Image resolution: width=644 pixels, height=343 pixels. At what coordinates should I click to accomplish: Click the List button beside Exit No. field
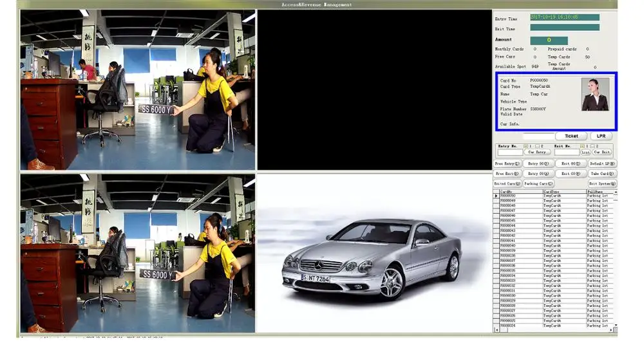(585, 153)
